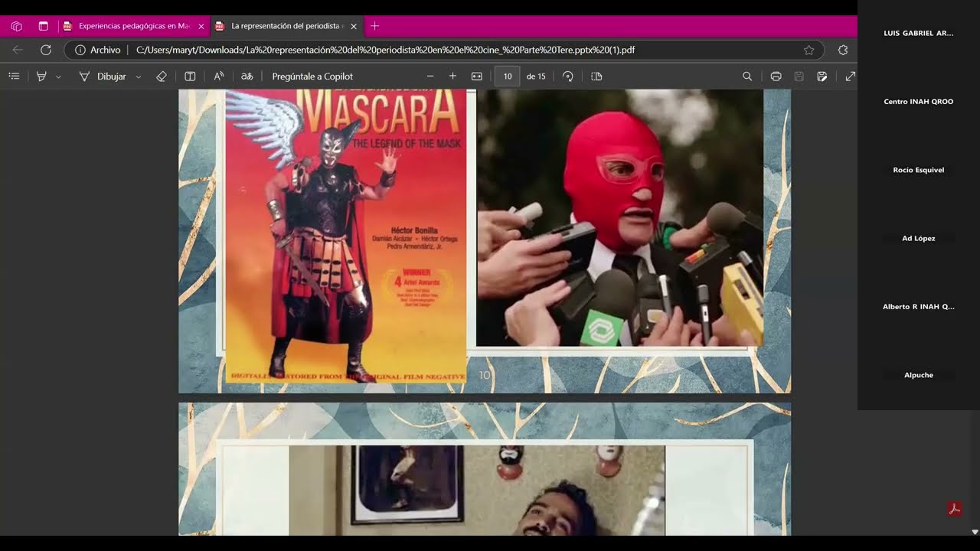View site information for Archivo
Screen dimensions: 980x551
pyautogui.click(x=97, y=50)
